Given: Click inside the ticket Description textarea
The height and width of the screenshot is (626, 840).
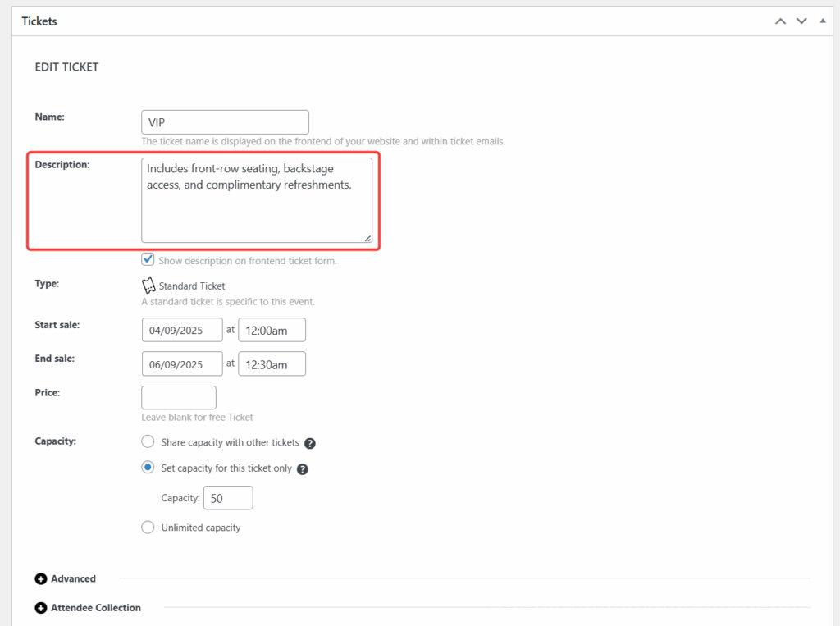Looking at the screenshot, I should point(254,197).
